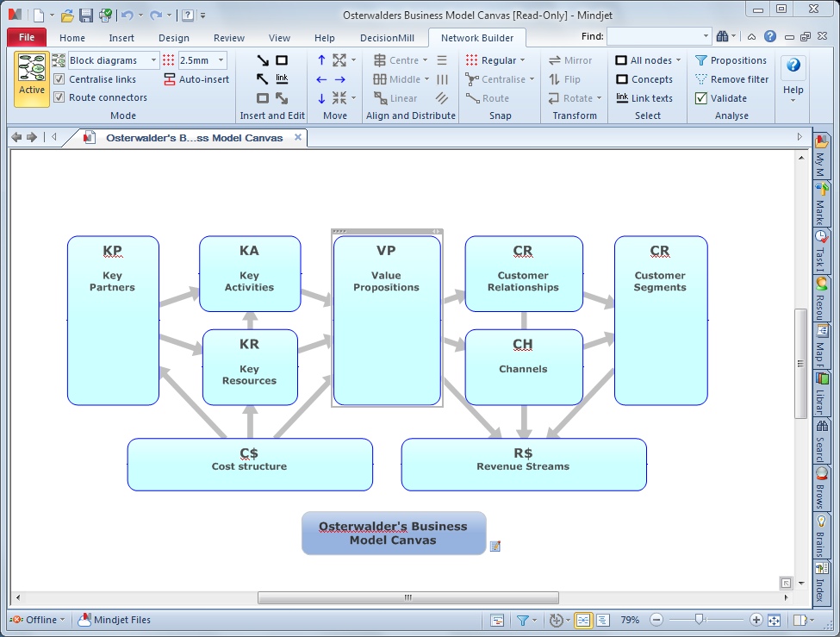
Task: Click the blue Help question icon beside Find
Action: (770, 36)
